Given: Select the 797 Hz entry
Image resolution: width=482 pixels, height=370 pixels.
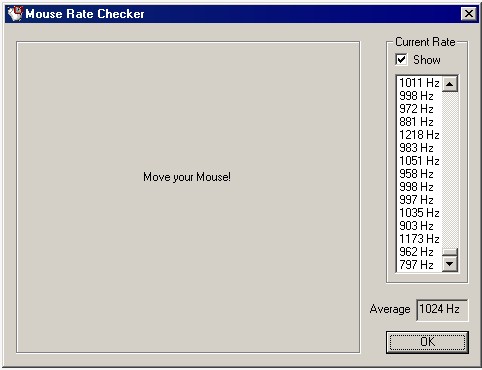Looking at the screenshot, I should pos(419,265).
